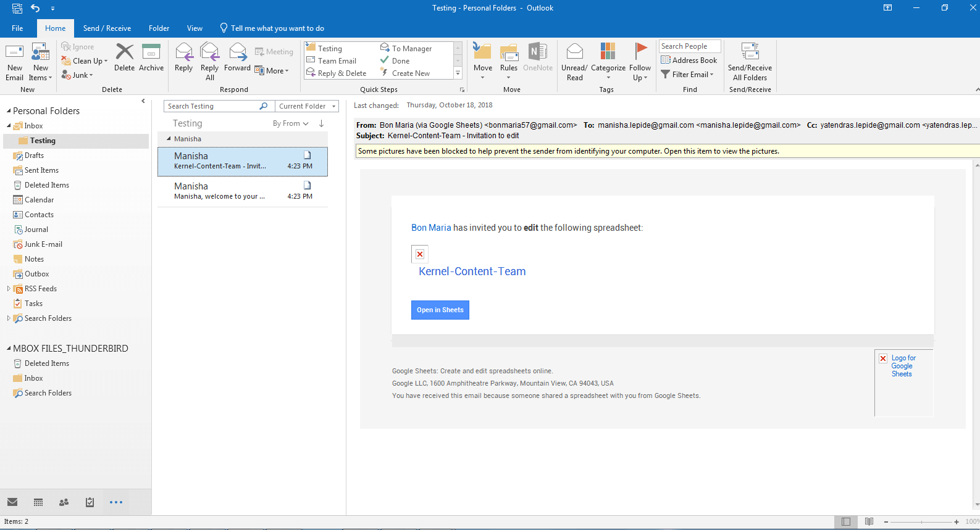Adjust the zoom slider in status bar
This screenshot has width=980, height=530.
click(x=921, y=522)
